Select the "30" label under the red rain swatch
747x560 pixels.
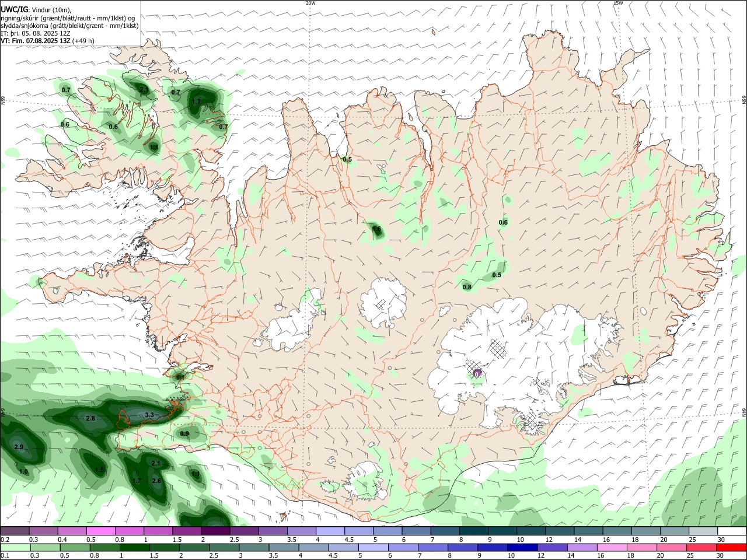pos(720,556)
